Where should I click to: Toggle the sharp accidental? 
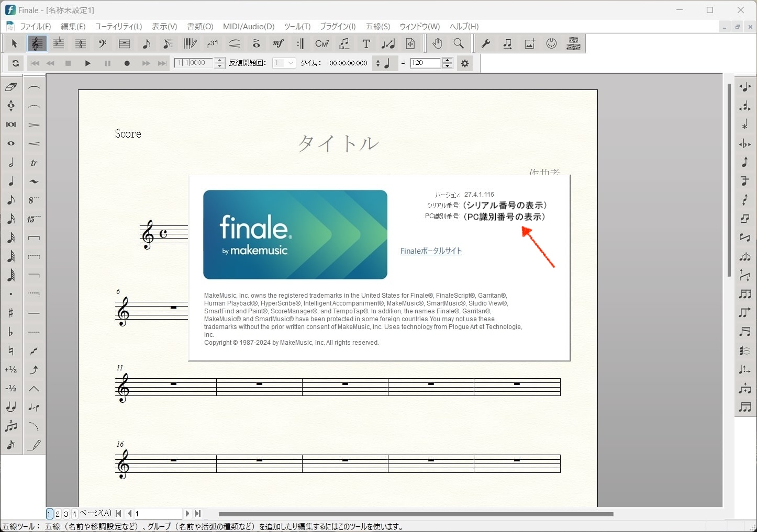pyautogui.click(x=11, y=313)
